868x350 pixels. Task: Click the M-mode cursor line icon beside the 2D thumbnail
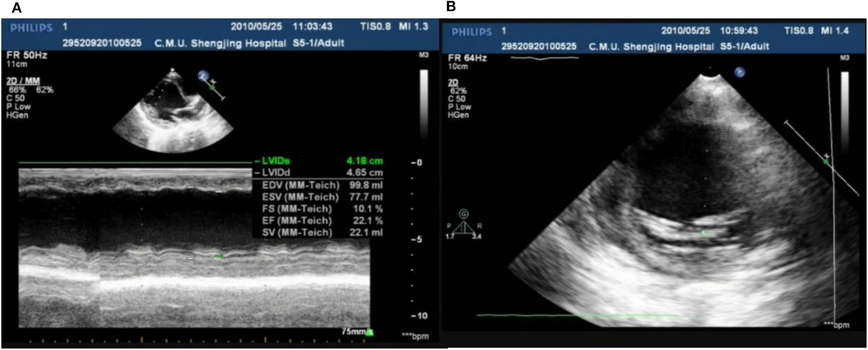[x=214, y=88]
